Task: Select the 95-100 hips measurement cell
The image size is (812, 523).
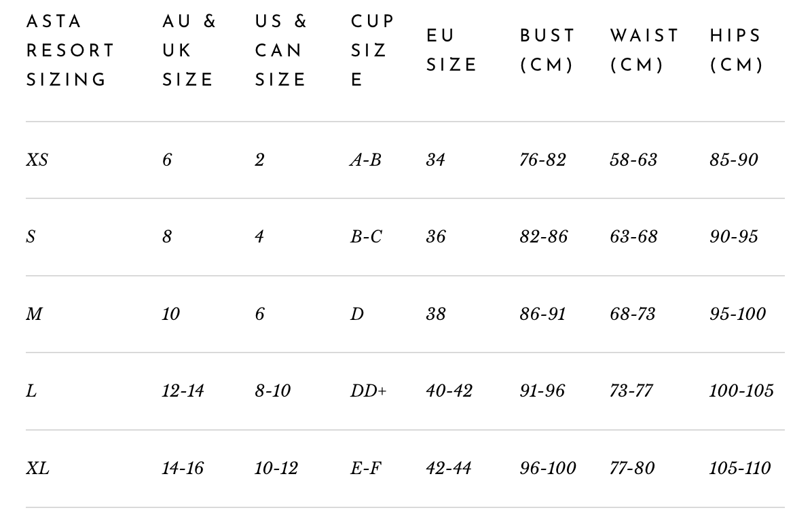Action: pyautogui.click(x=737, y=314)
